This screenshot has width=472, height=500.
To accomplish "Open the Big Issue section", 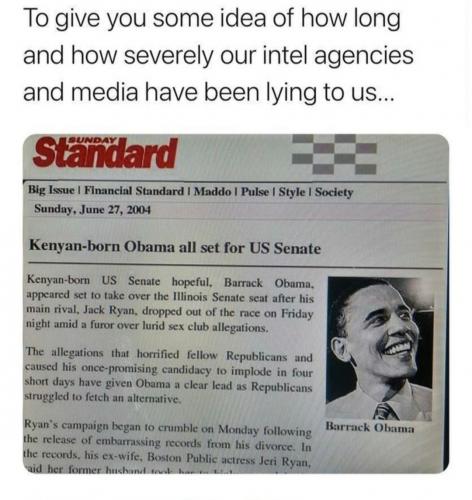I will (52, 190).
